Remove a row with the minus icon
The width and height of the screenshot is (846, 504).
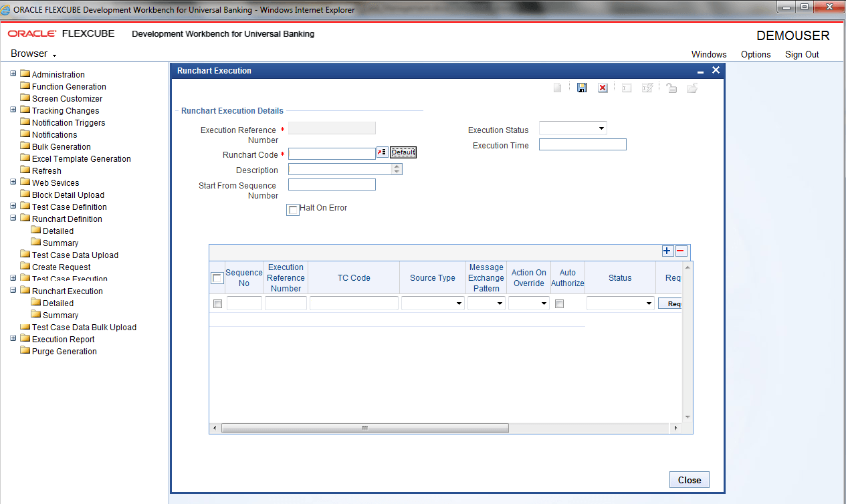point(681,251)
